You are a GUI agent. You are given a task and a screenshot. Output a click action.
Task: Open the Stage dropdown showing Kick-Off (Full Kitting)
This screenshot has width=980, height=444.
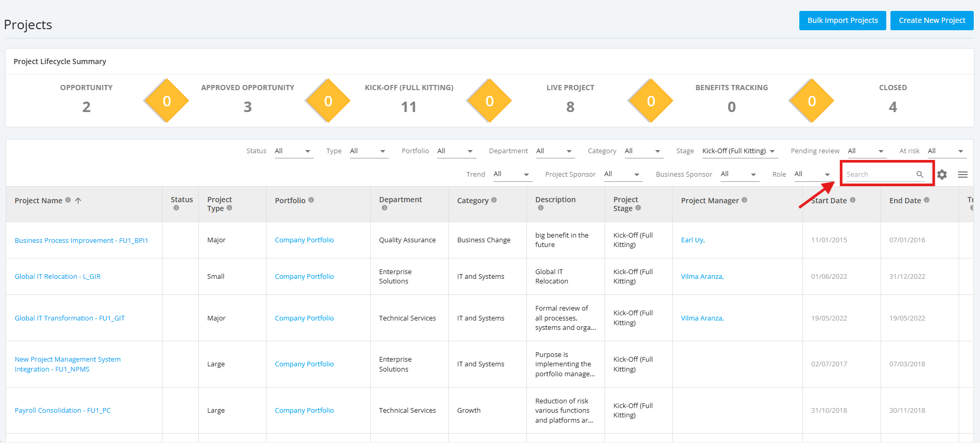(739, 151)
